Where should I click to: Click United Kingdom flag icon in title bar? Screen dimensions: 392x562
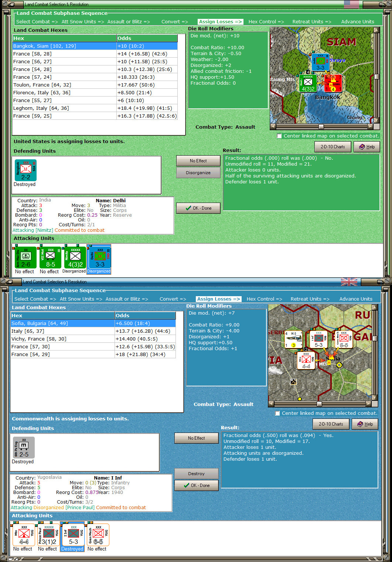tap(349, 282)
